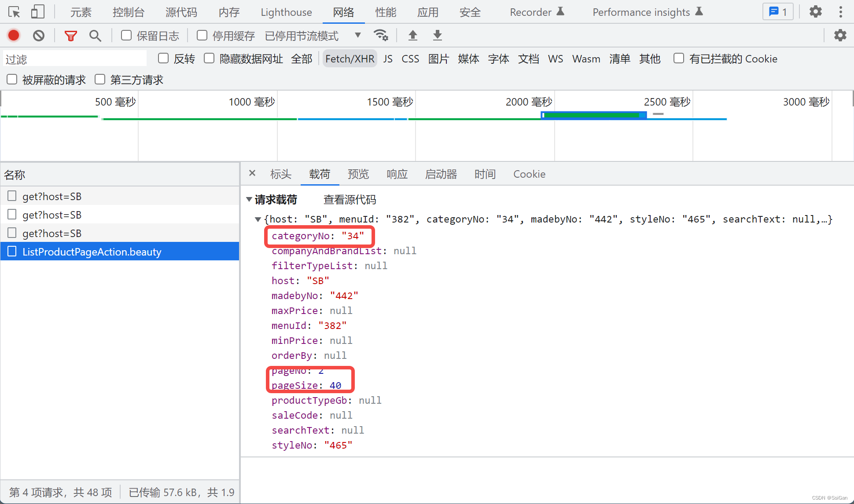Collapse the payload JSON object tree arrow
The image size is (854, 504).
pos(258,219)
